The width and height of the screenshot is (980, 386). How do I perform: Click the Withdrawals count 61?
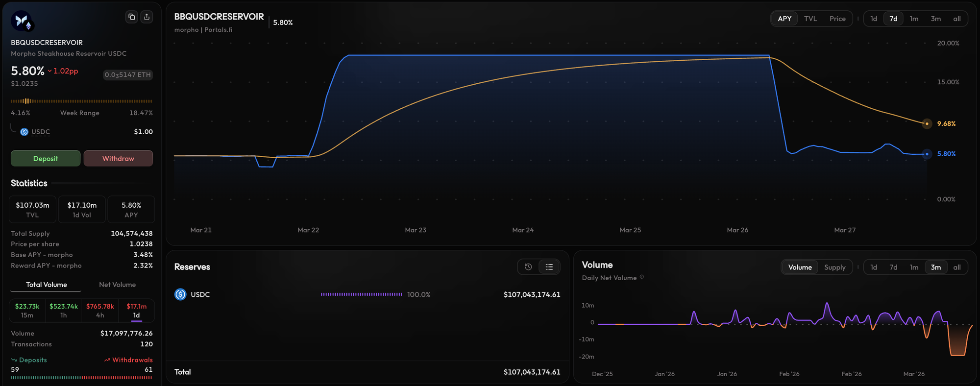pyautogui.click(x=148, y=369)
